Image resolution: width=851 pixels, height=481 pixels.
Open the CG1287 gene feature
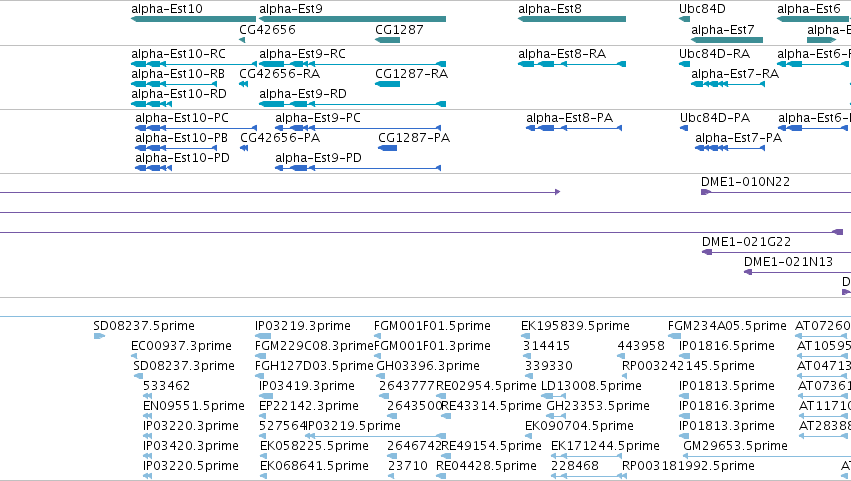click(388, 40)
